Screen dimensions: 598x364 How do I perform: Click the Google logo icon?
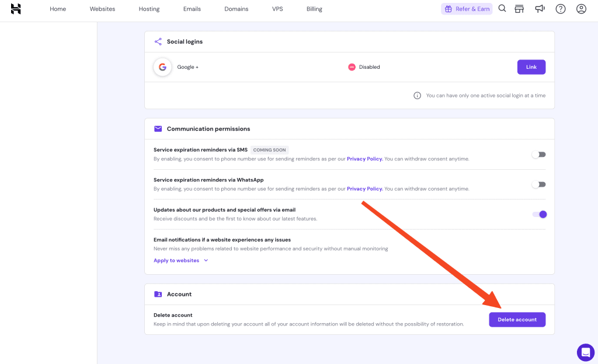(x=162, y=67)
